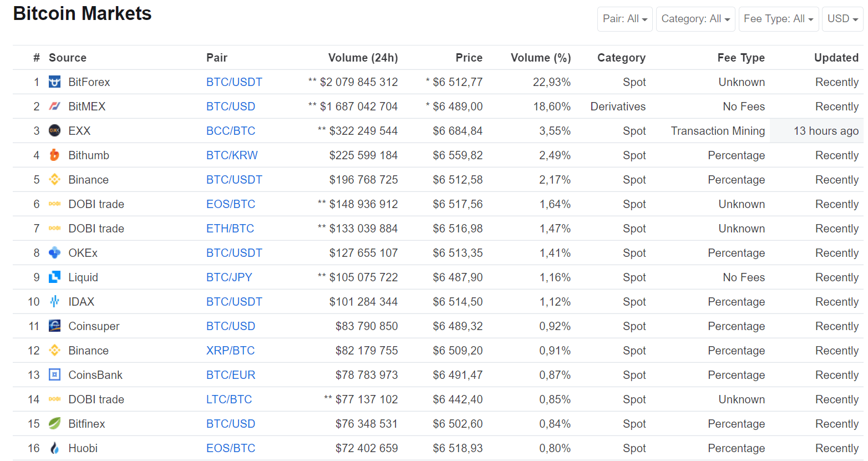Viewport: 868px width, 461px height.
Task: Click the Huobi flame logo icon
Action: coord(54,448)
